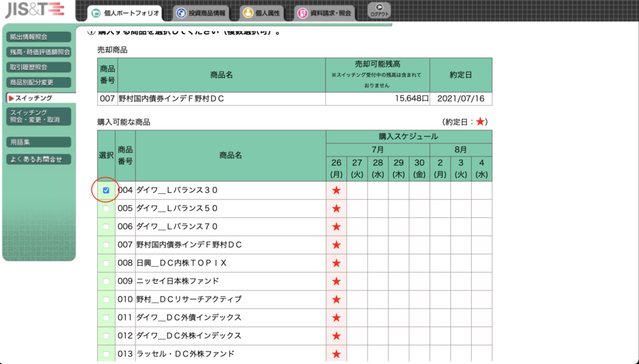The width and height of the screenshot is (639, 364).
Task: Select the checkbox for 006 ダイワ Lバランス70
Action: point(106,226)
